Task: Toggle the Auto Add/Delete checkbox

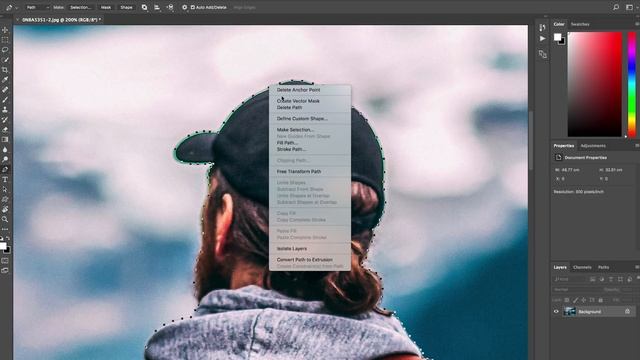Action: click(193, 7)
